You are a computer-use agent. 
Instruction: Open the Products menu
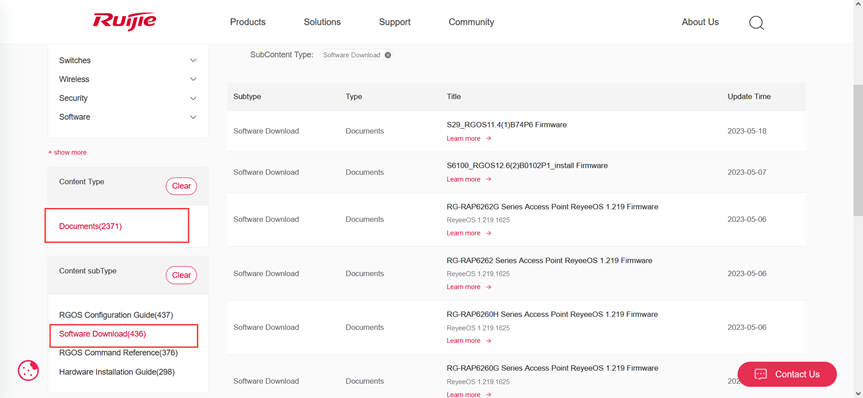[x=248, y=22]
